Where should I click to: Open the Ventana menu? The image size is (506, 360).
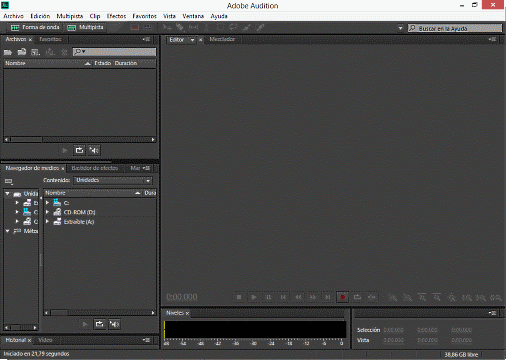[x=193, y=16]
